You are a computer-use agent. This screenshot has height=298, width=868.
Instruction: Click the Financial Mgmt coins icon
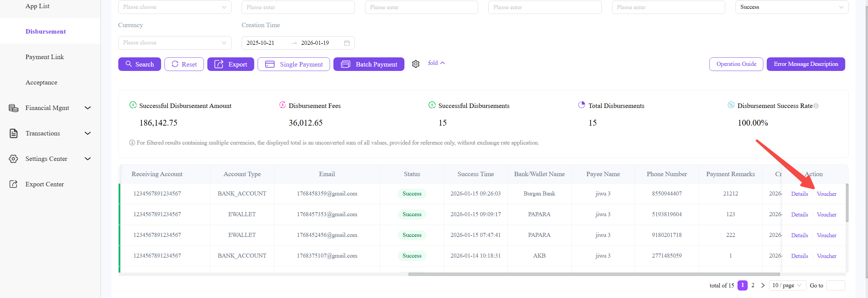click(13, 108)
